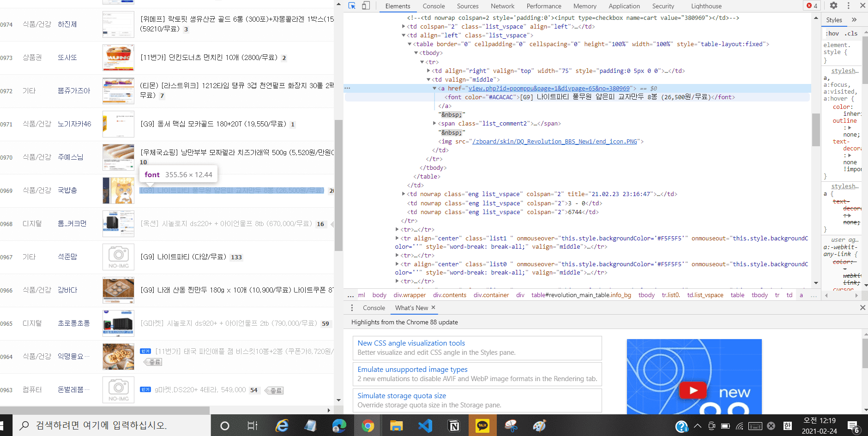The image size is (868, 436).
Task: Expand the td align="right" valign="top" node
Action: 428,71
